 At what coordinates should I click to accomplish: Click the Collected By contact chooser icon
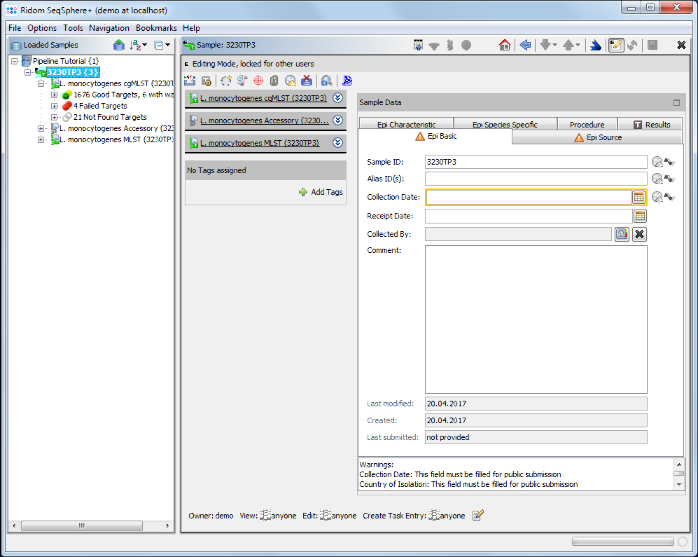tap(622, 234)
